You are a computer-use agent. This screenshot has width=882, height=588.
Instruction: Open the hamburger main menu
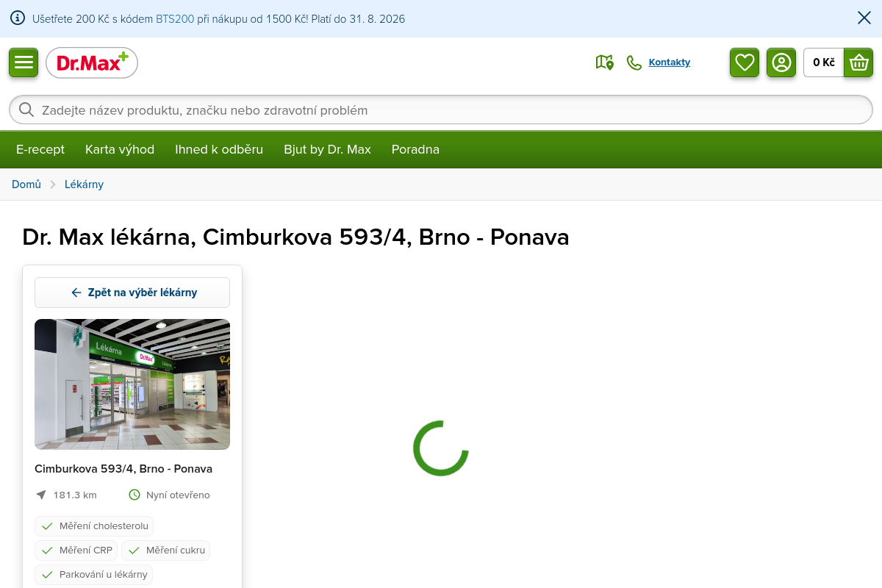(x=24, y=62)
